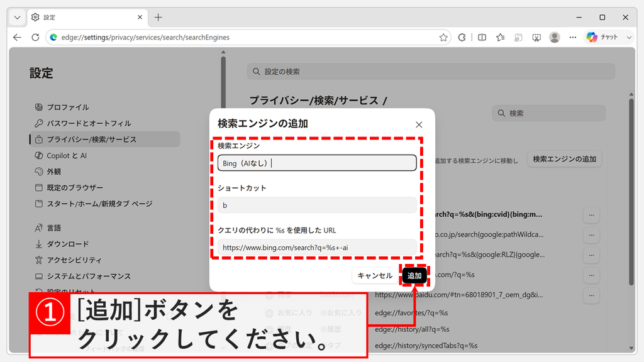This screenshot has height=362, width=644.
Task: Click the address bar URL
Action: pos(145,37)
